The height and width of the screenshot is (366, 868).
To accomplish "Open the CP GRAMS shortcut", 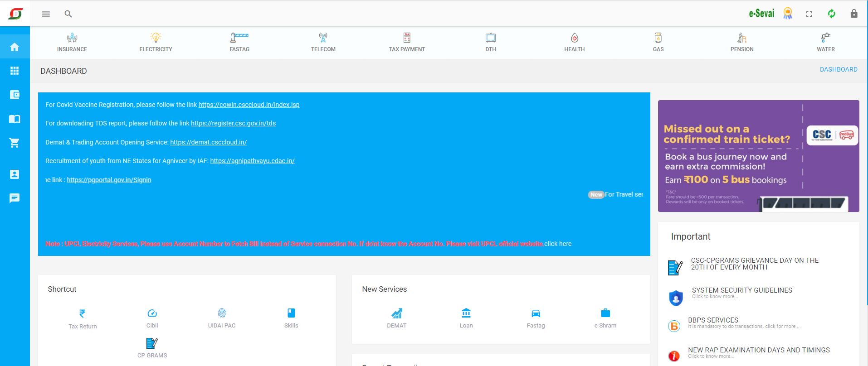I will (152, 348).
